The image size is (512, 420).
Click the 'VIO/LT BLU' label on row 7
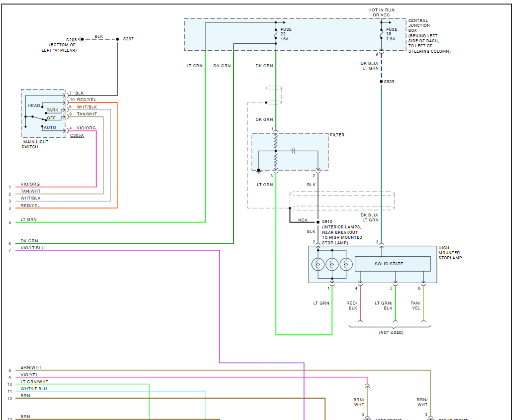click(33, 248)
